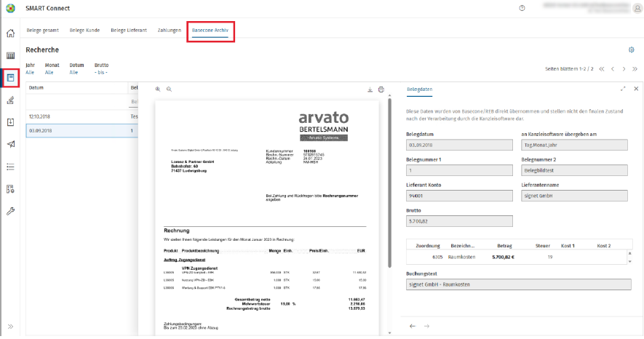The width and height of the screenshot is (644, 339).
Task: Go to next results page
Action: (x=624, y=69)
